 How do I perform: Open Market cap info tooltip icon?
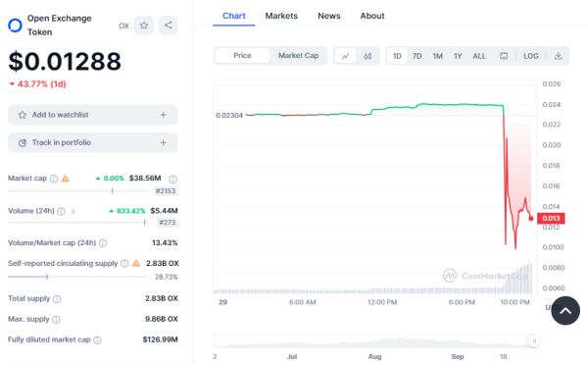tap(54, 179)
